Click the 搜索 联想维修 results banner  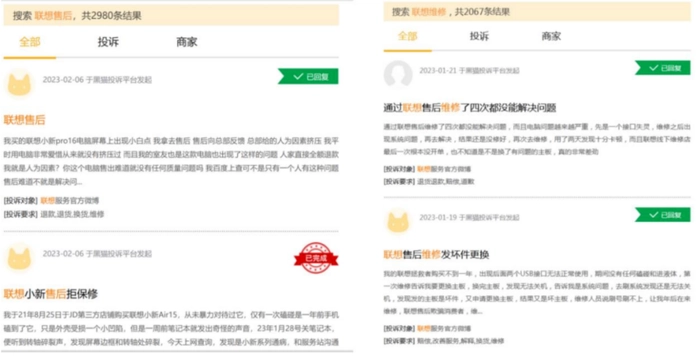click(x=537, y=12)
